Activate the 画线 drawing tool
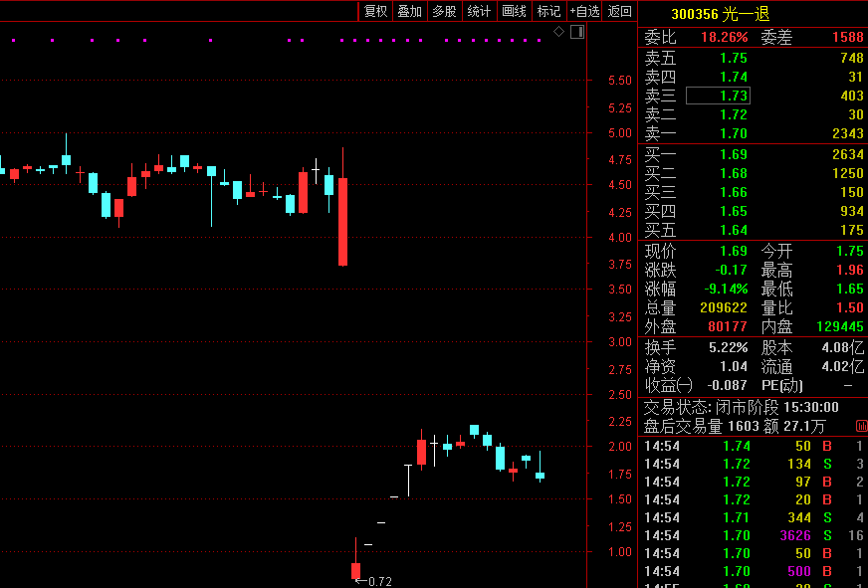This screenshot has width=868, height=588. (515, 11)
